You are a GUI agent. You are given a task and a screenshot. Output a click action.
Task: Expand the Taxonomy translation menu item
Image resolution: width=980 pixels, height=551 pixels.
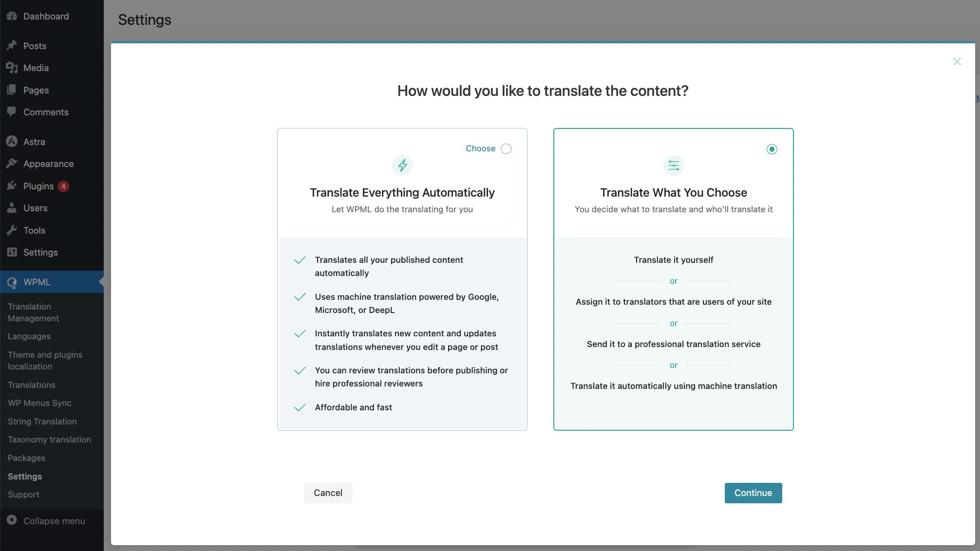[x=49, y=440]
